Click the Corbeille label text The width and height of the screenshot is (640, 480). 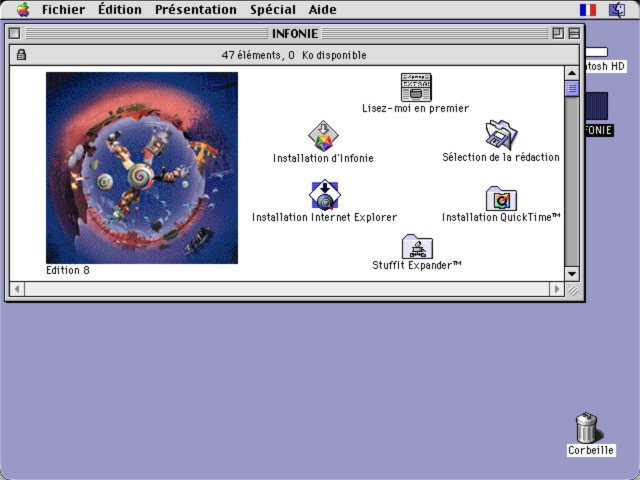click(591, 450)
